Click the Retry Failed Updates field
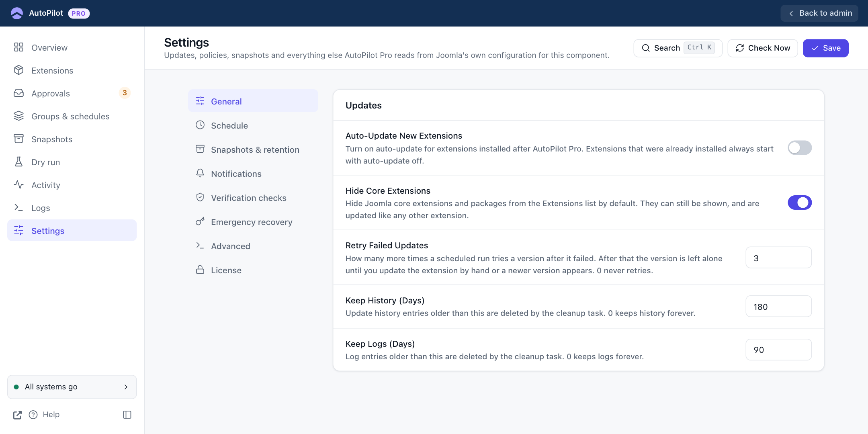 tap(779, 258)
